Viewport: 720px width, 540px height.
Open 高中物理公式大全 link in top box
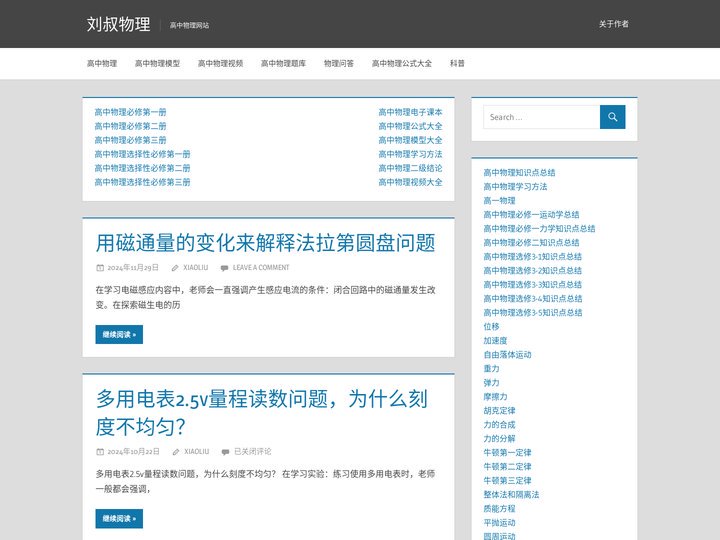411,126
